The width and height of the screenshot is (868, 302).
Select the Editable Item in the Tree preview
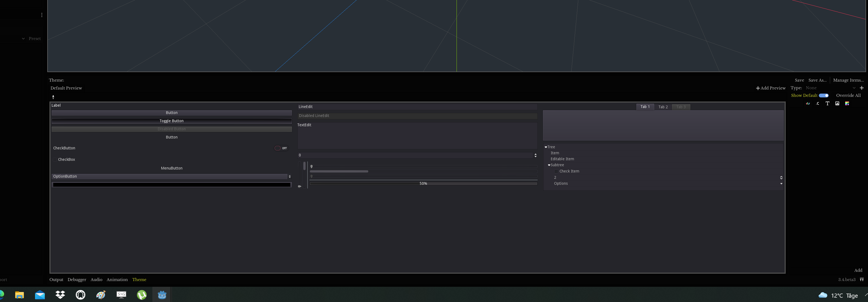point(562,159)
